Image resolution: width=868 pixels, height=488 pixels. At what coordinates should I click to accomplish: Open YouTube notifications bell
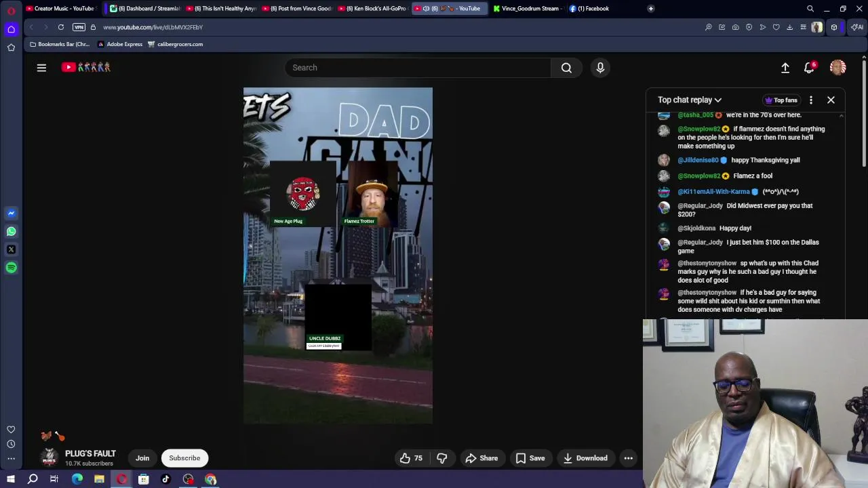809,68
